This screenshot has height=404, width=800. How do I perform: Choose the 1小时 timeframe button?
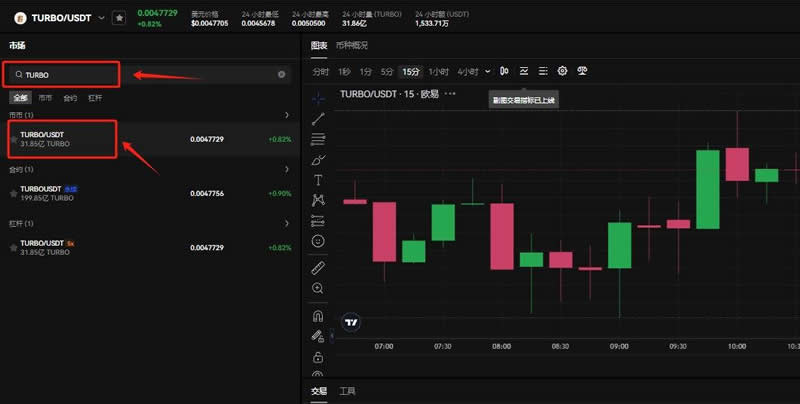click(438, 71)
